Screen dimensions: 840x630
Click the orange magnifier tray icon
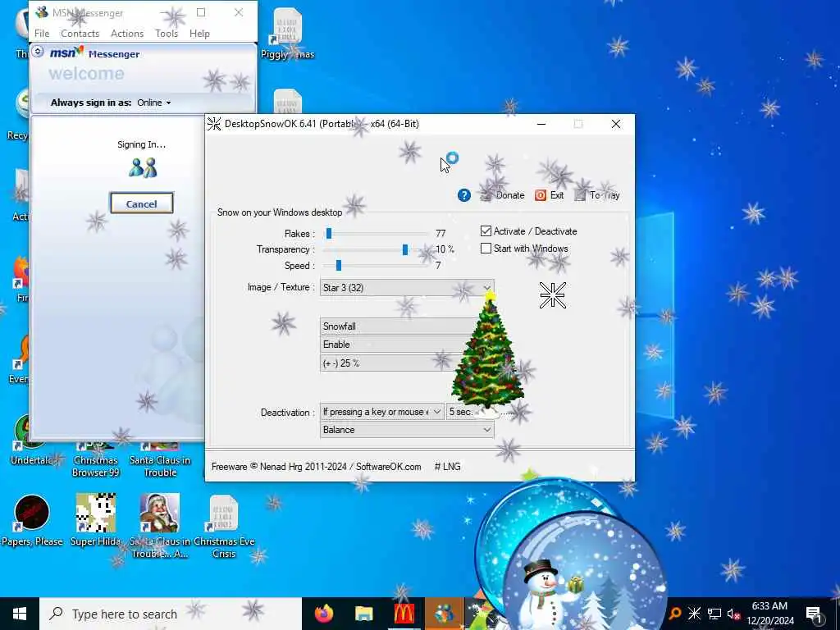tap(675, 614)
